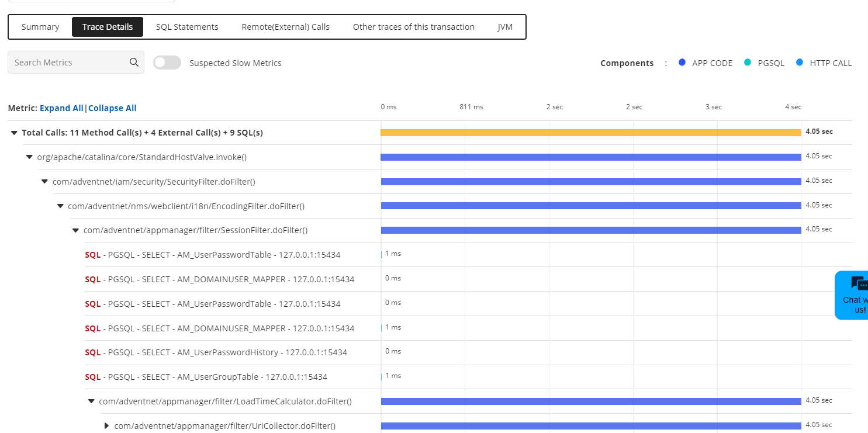The height and width of the screenshot is (433, 868).
Task: Open the SQL Statements tab
Action: coord(187,27)
